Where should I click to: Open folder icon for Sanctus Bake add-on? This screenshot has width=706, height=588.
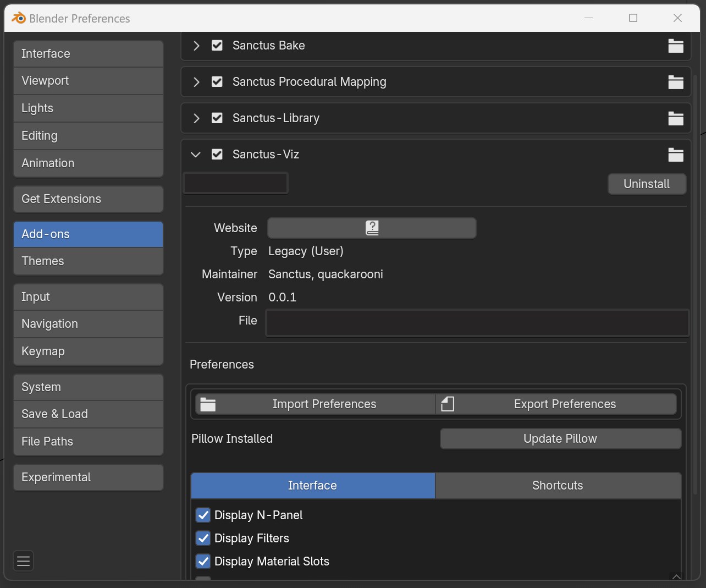[675, 46]
